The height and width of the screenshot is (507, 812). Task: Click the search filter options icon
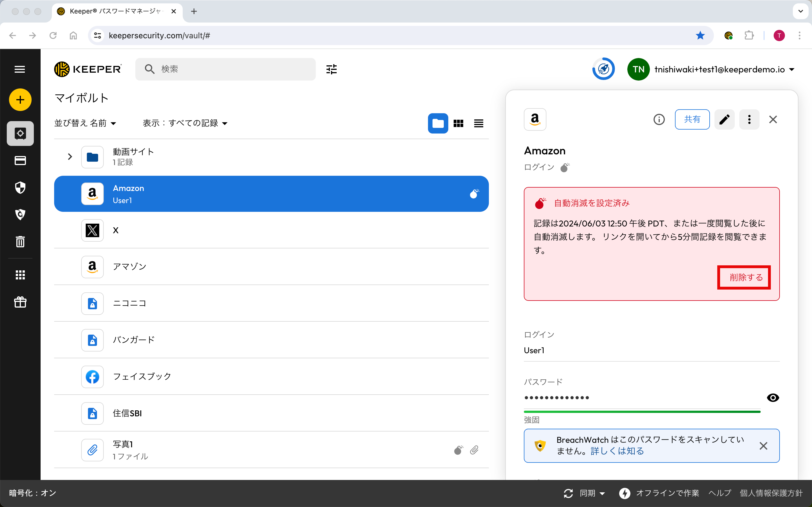click(x=331, y=69)
